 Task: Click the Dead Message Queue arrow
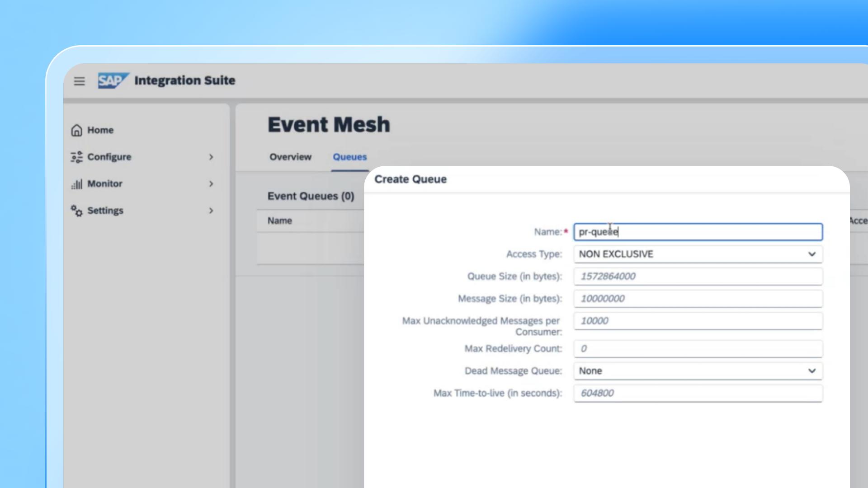click(x=812, y=371)
